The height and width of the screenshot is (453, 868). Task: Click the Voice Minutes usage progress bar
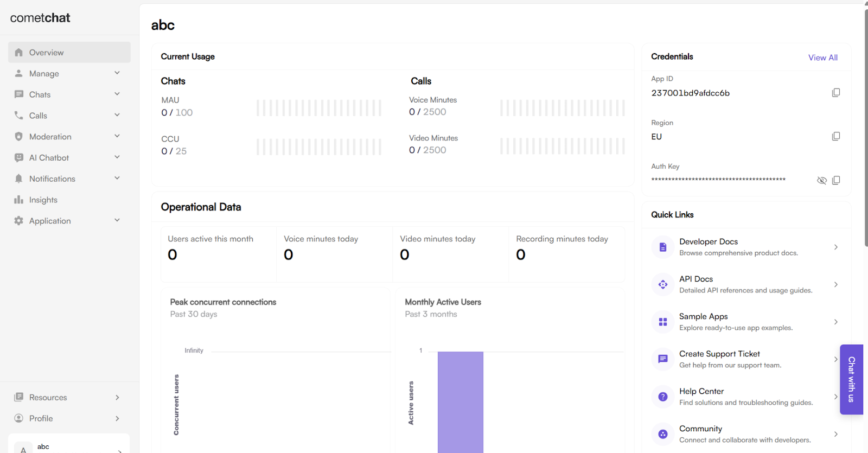[562, 108]
